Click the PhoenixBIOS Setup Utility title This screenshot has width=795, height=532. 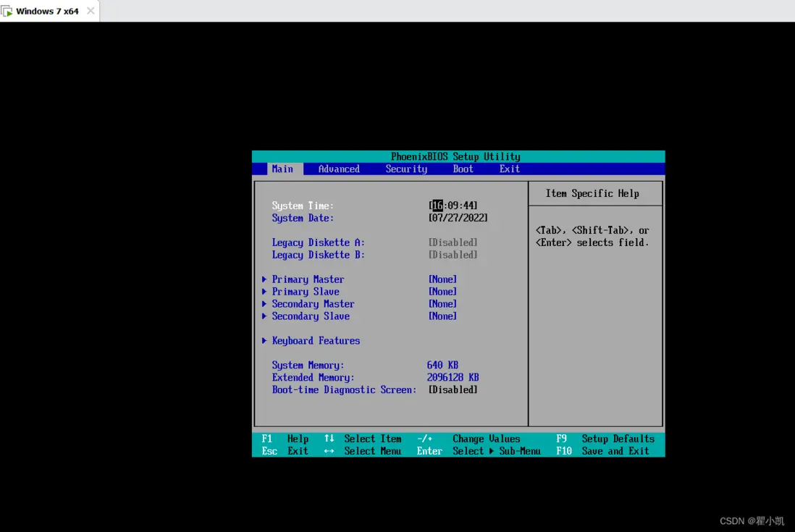tap(455, 156)
